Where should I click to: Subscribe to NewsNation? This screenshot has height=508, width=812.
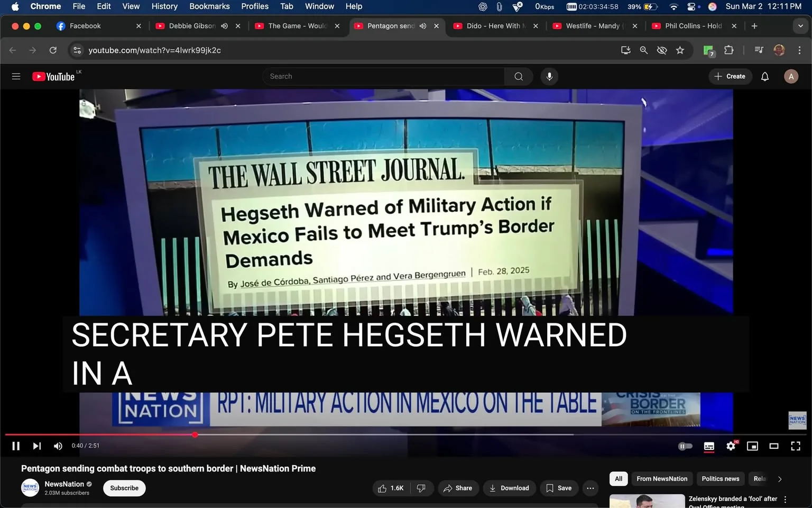coord(124,488)
